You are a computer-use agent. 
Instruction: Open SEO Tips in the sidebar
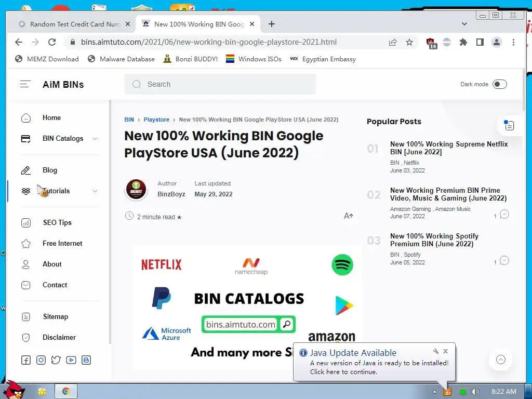pos(57,222)
